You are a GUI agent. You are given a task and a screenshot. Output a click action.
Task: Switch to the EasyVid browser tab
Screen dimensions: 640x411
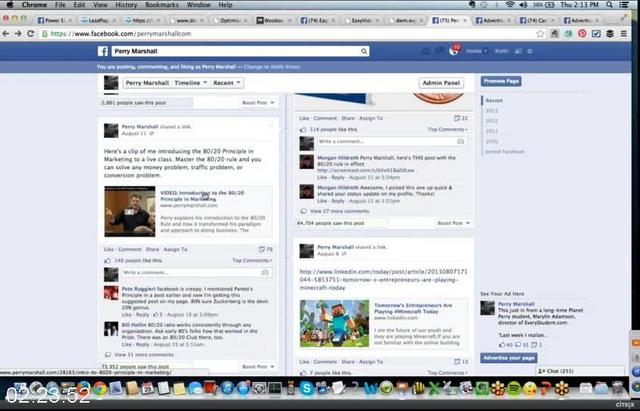click(361, 20)
